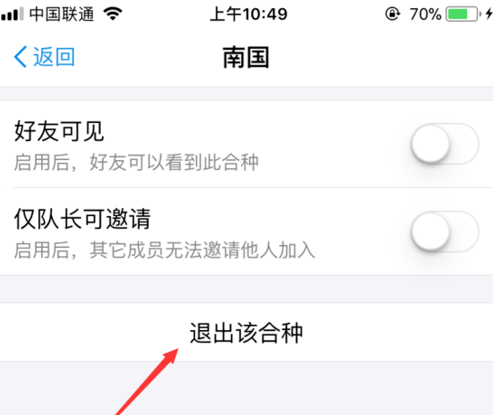
Task: Tap the cellular signal bars icon
Action: [13, 14]
